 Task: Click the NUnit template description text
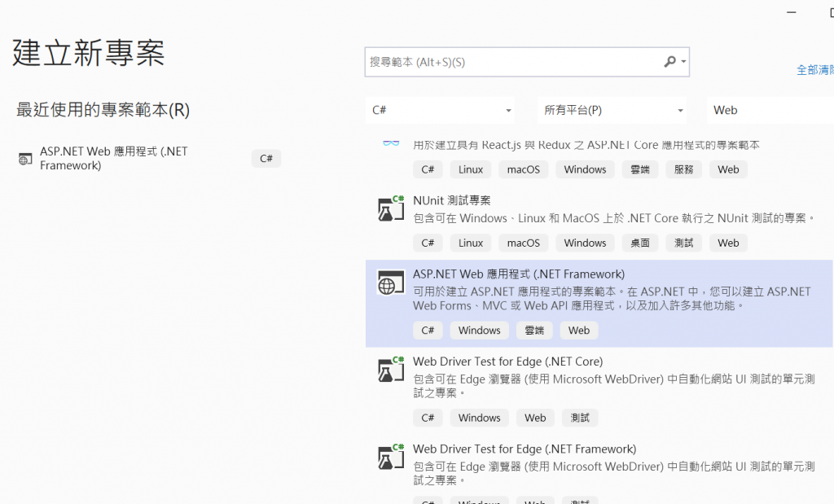[614, 218]
